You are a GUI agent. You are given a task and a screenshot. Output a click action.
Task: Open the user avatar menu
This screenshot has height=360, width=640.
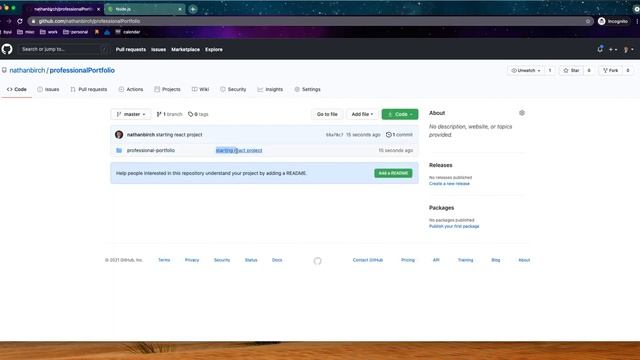pyautogui.click(x=628, y=49)
